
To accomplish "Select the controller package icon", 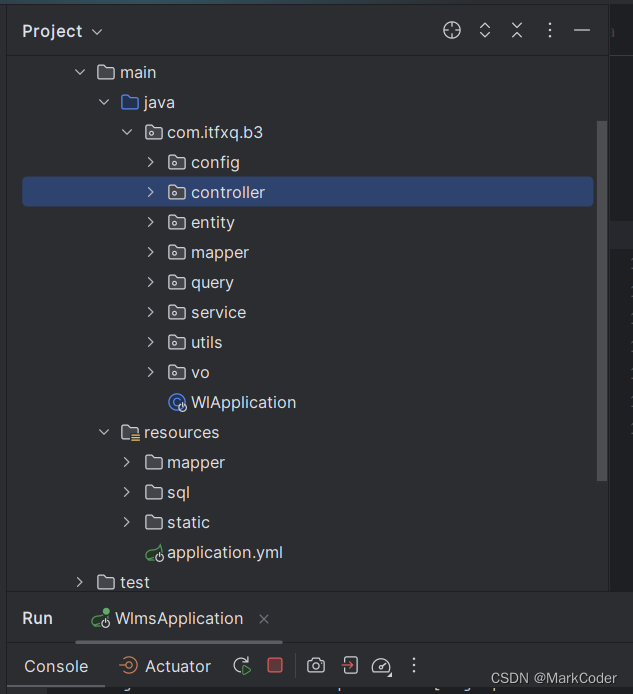I will 177,192.
